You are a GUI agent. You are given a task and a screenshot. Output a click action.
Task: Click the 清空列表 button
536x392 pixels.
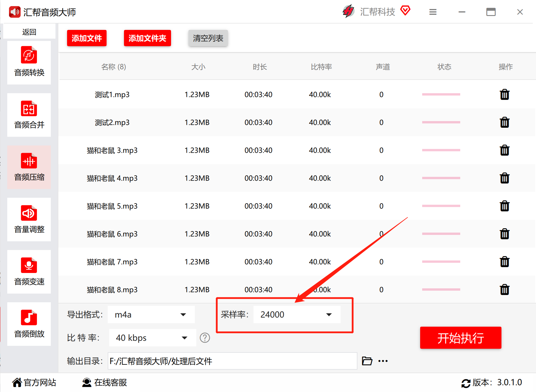(x=208, y=38)
